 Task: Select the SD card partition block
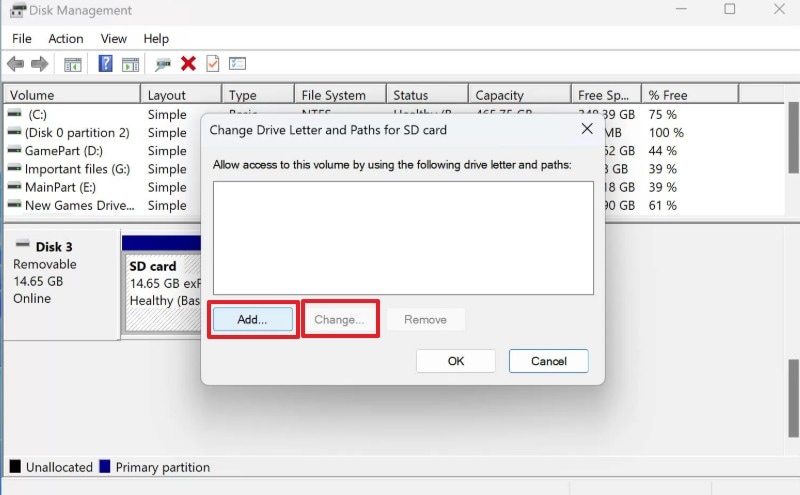pyautogui.click(x=163, y=292)
